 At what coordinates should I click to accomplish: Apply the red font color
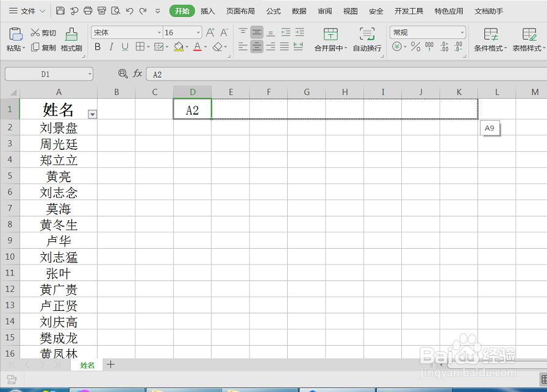198,47
